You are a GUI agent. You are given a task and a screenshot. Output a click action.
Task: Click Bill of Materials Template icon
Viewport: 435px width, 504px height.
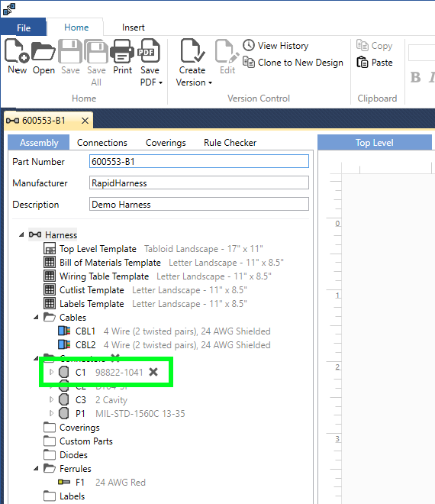click(50, 262)
